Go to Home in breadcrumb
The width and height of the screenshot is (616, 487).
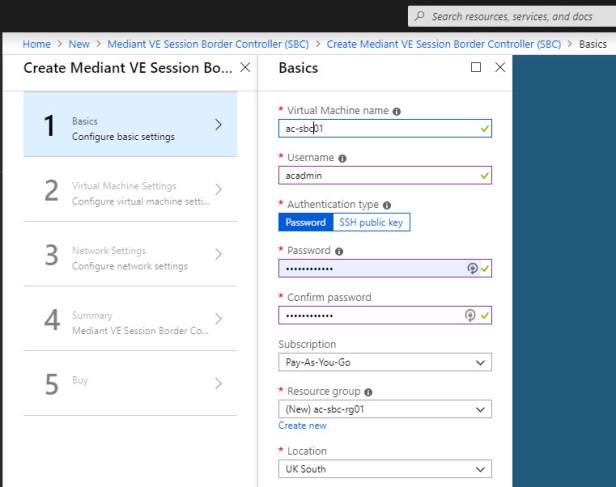pos(37,44)
